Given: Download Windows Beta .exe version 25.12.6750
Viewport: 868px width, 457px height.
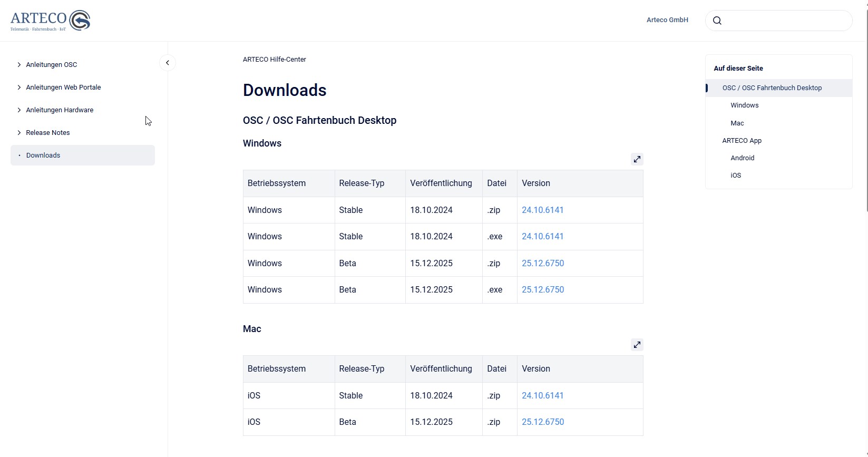Looking at the screenshot, I should [x=542, y=290].
